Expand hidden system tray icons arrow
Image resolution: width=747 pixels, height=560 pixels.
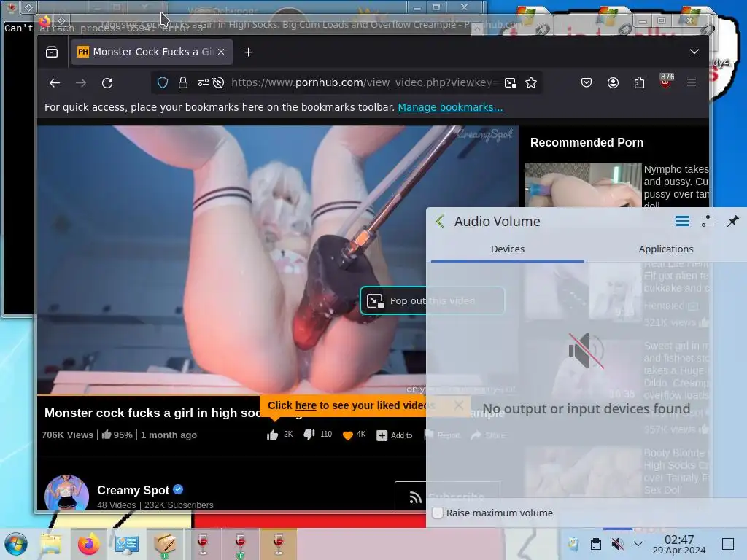tap(638, 544)
